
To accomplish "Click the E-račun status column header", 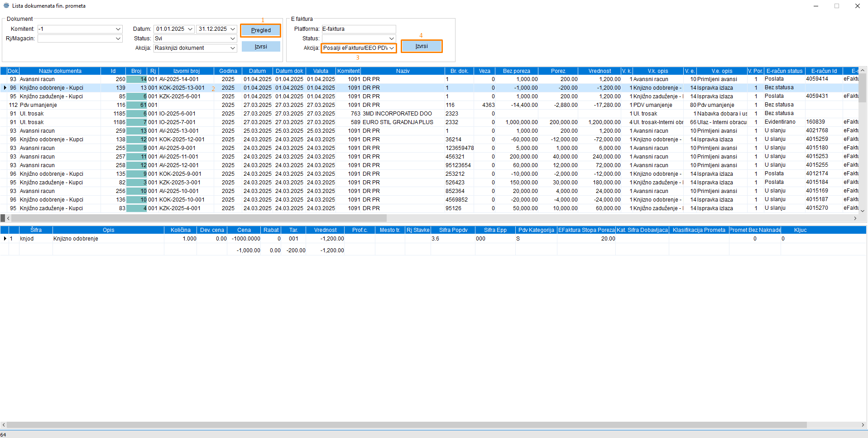I will point(784,71).
